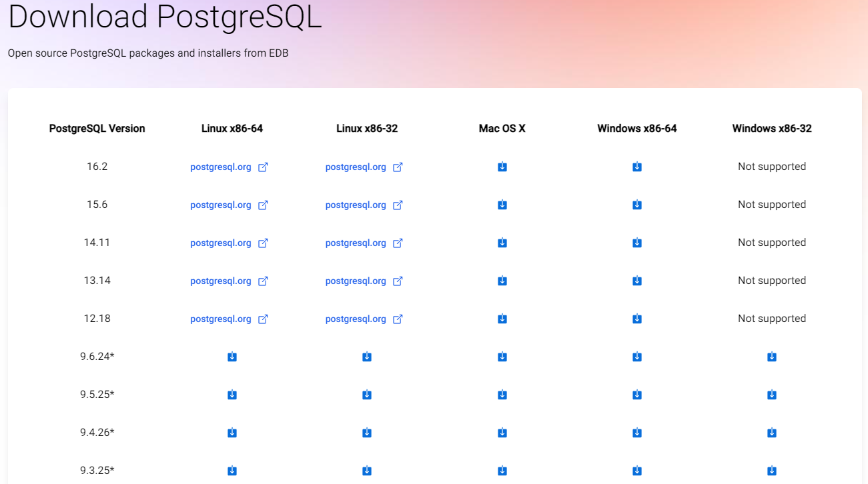Screen dimensions: 868x484
Task: Download PostgreSQL 9.3.25 for Linux x86-32
Action: tap(367, 471)
